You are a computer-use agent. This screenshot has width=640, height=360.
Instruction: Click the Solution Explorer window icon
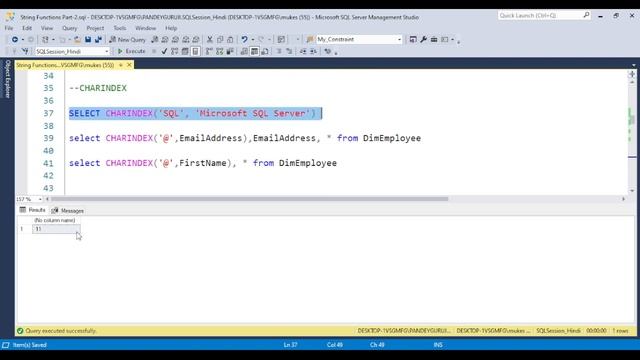(x=413, y=40)
